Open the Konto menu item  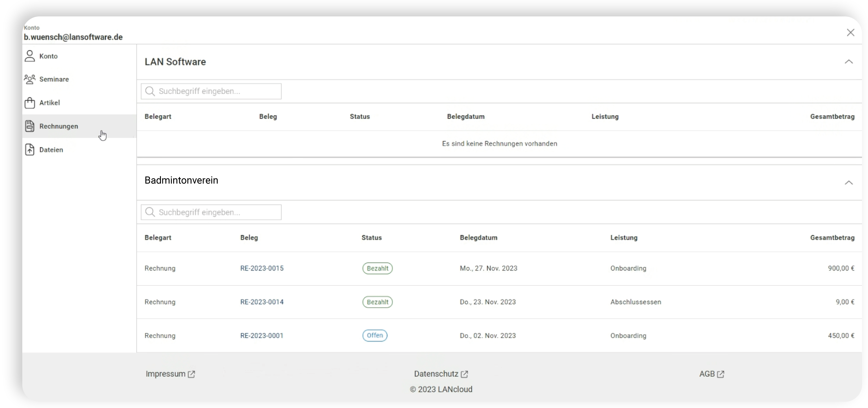pyautogui.click(x=79, y=56)
